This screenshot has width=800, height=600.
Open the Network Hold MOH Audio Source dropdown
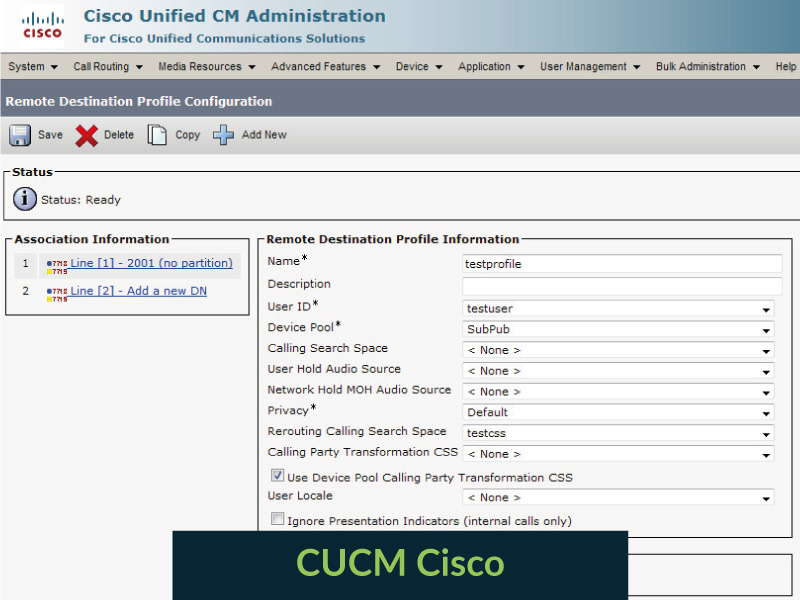coord(618,392)
